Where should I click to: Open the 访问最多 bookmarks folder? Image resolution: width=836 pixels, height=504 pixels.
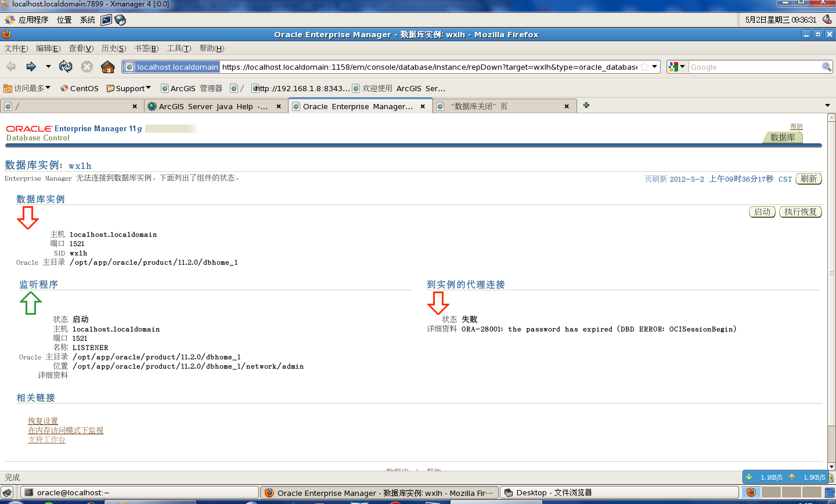click(27, 88)
